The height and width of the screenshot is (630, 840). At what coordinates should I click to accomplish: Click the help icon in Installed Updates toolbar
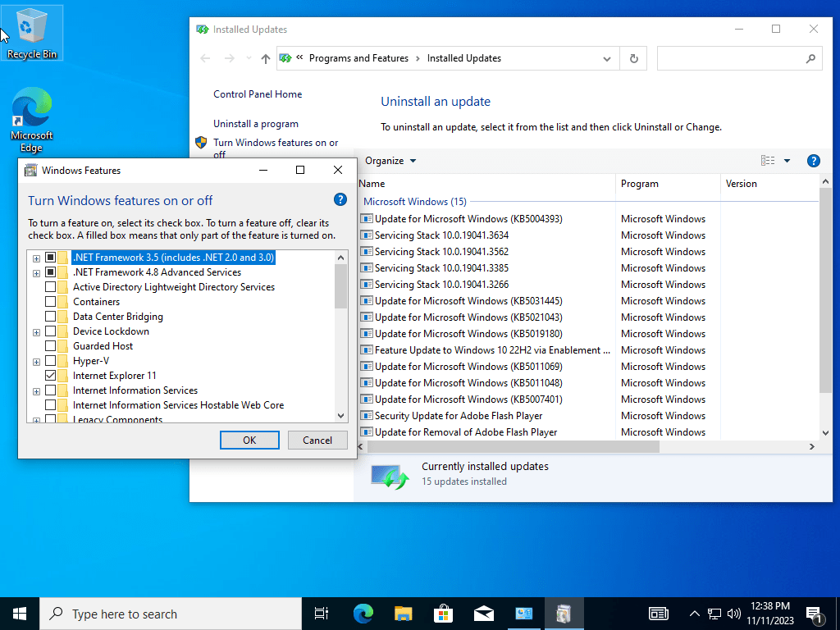click(x=813, y=161)
